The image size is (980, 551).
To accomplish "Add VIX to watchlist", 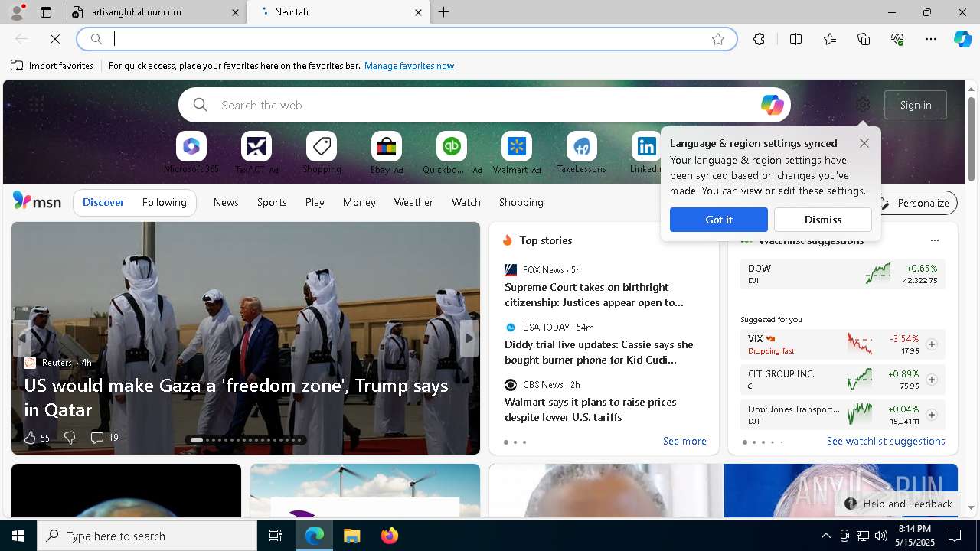I will 931,344.
